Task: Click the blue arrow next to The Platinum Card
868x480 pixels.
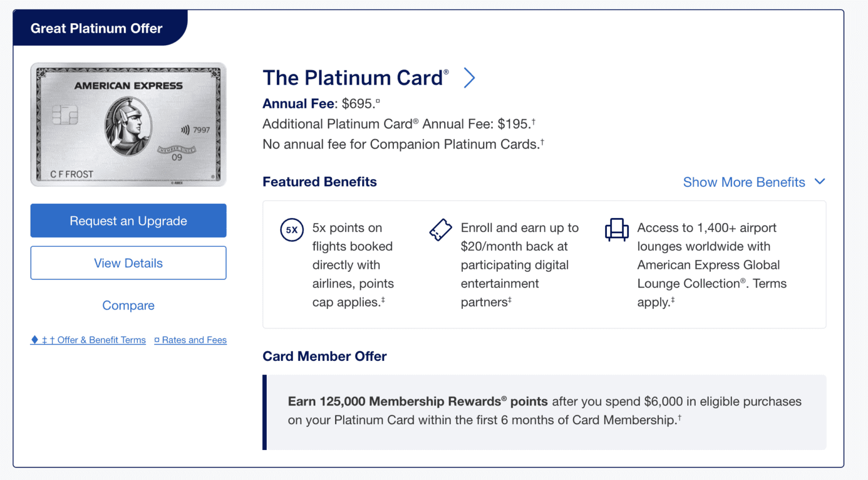Action: 470,78
